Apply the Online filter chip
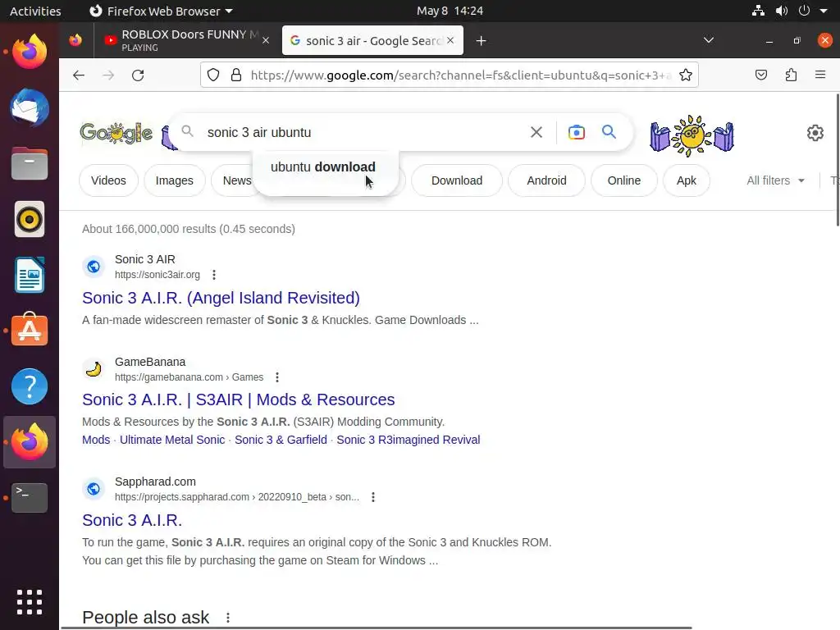 tap(623, 180)
